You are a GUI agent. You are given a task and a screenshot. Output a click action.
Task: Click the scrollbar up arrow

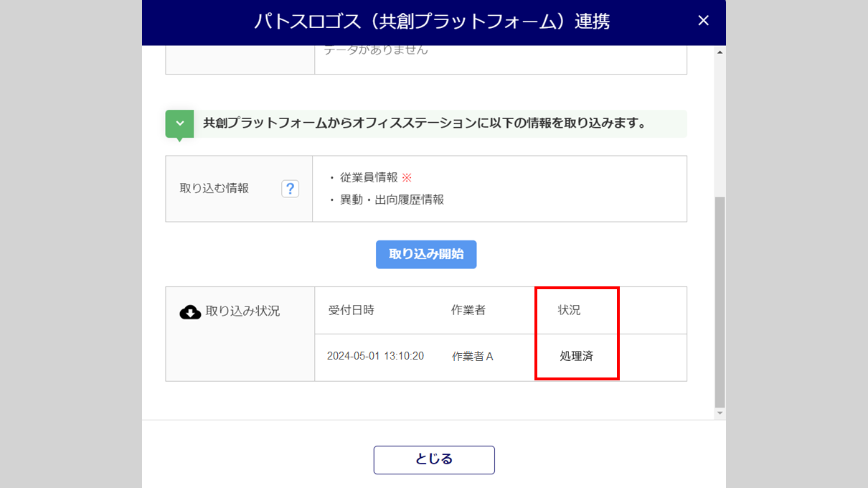pos(720,52)
